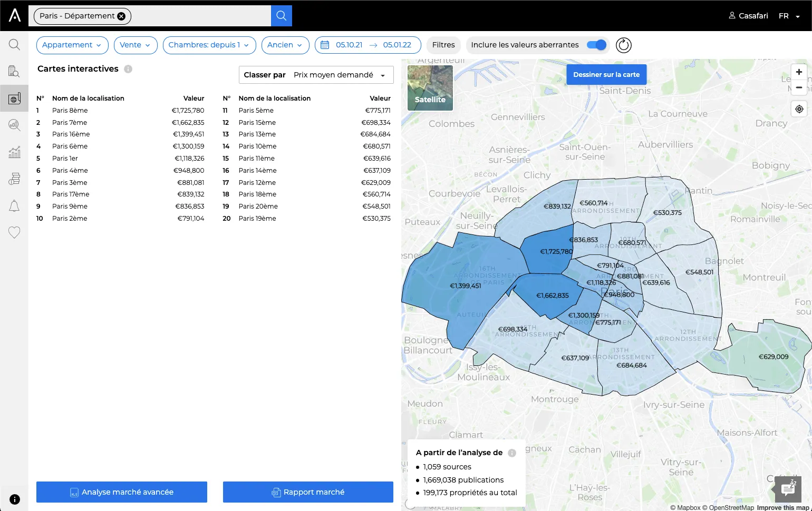
Task: Select Paris 10ème row
Action: pos(307,146)
